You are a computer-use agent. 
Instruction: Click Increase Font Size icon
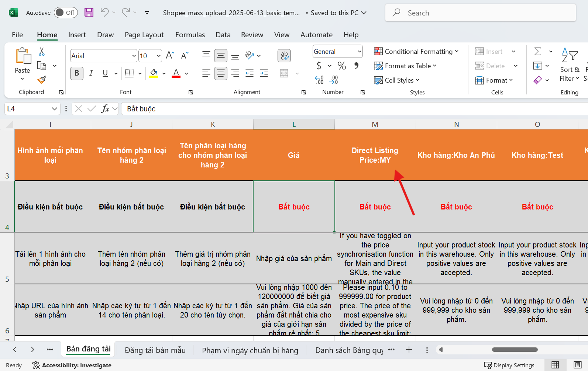pyautogui.click(x=170, y=56)
